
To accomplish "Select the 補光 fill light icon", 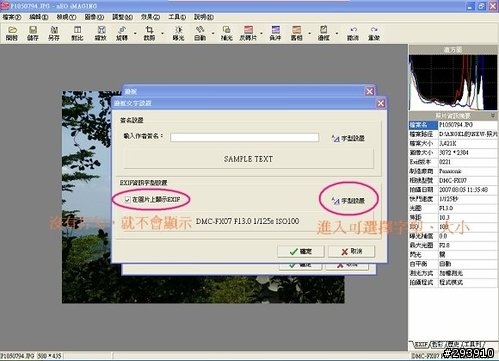I will pyautogui.click(x=226, y=33).
